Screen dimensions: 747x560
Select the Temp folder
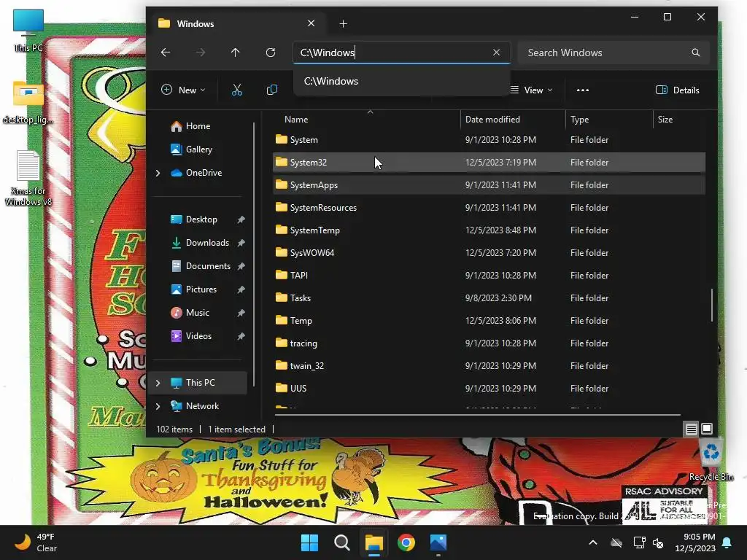click(x=489, y=321)
